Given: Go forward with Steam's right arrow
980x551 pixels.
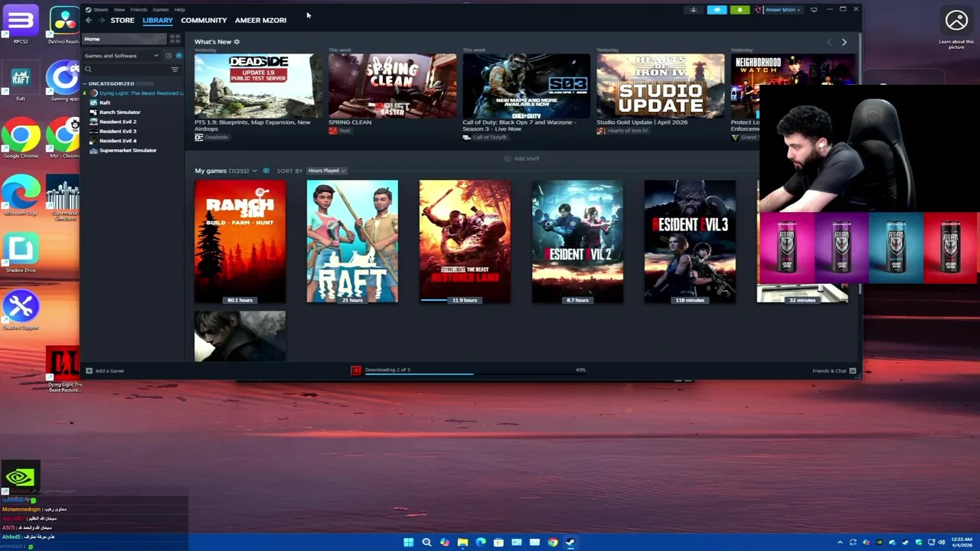Looking at the screenshot, I should [x=100, y=21].
